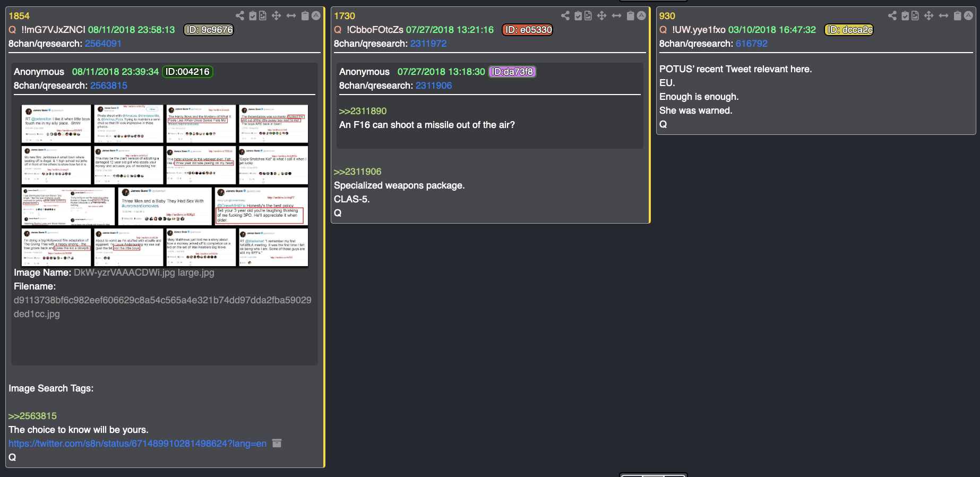Image resolution: width=980 pixels, height=477 pixels.
Task: Click timestamp 03/10/2018 16:47:32
Action: [772, 30]
